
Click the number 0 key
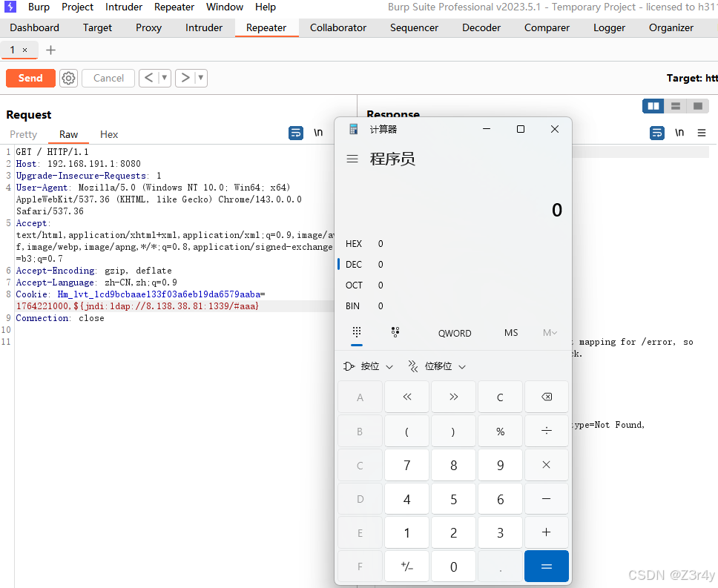point(453,566)
